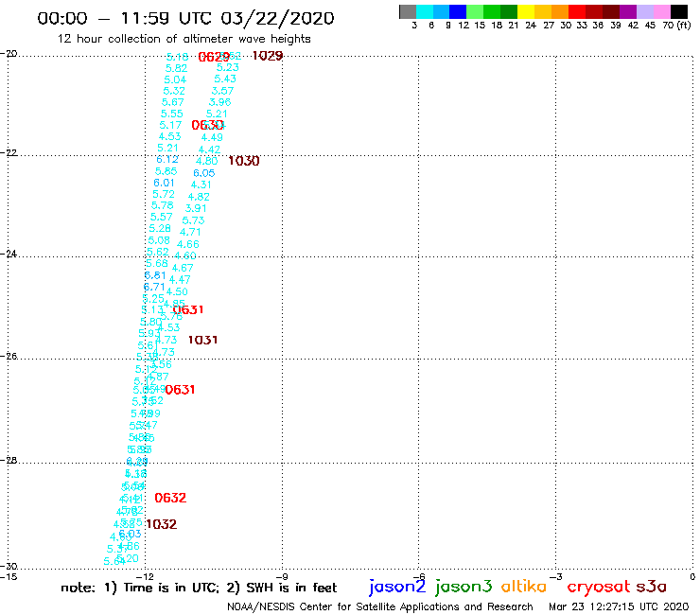Click wave height value '6.12'
This screenshot has height=615, width=700.
click(167, 160)
